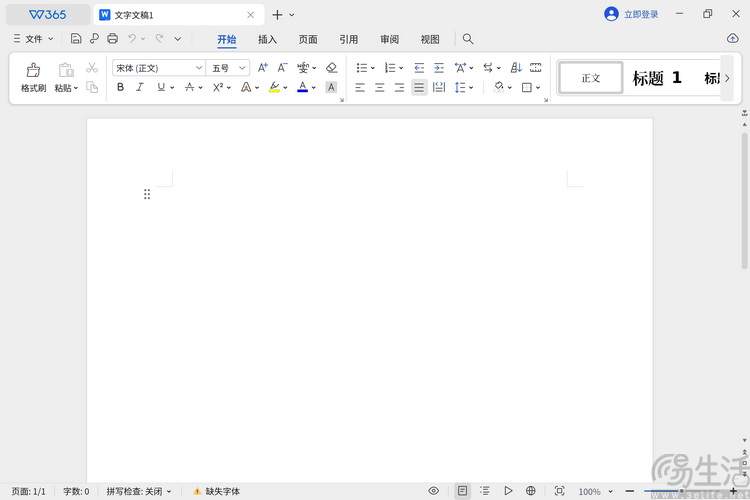Toggle Bold formatting
This screenshot has width=750, height=500.
(121, 88)
